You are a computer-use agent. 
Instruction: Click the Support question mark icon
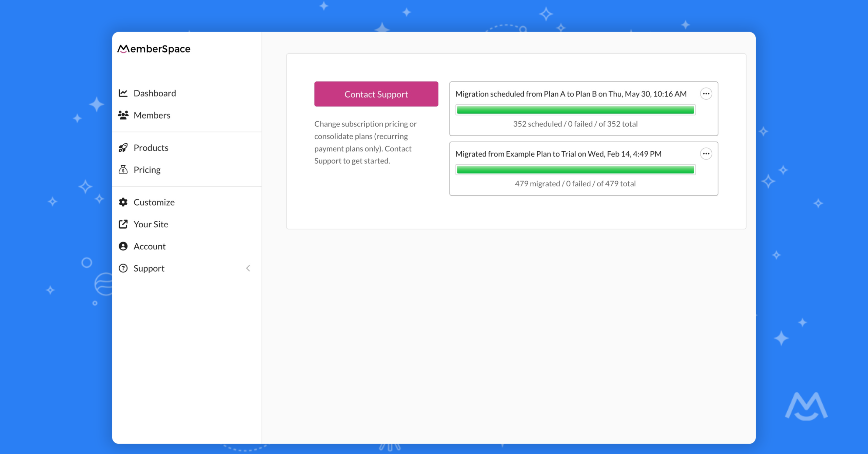coord(123,268)
